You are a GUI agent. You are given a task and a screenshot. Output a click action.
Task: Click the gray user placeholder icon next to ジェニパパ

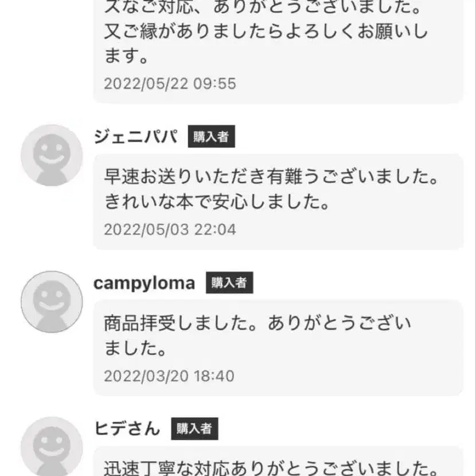coord(52,154)
